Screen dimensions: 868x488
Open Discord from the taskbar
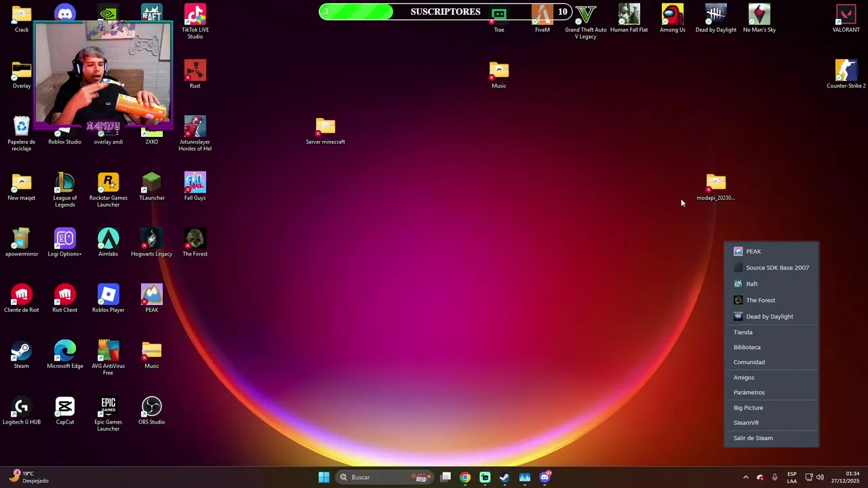545,477
